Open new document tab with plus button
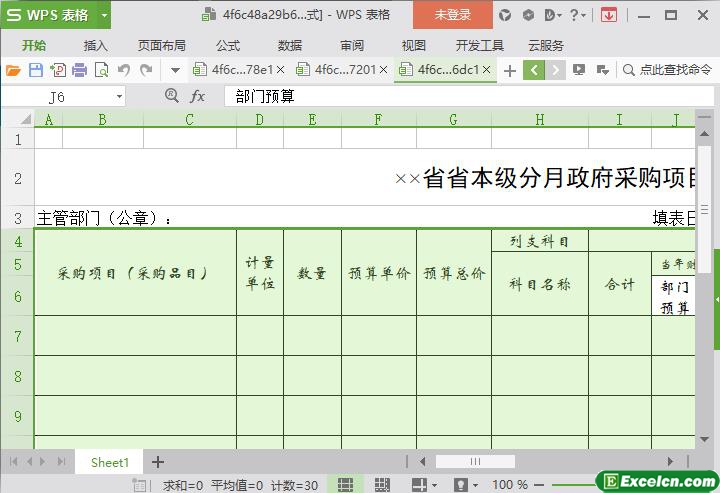The width and height of the screenshot is (720, 493). point(510,70)
